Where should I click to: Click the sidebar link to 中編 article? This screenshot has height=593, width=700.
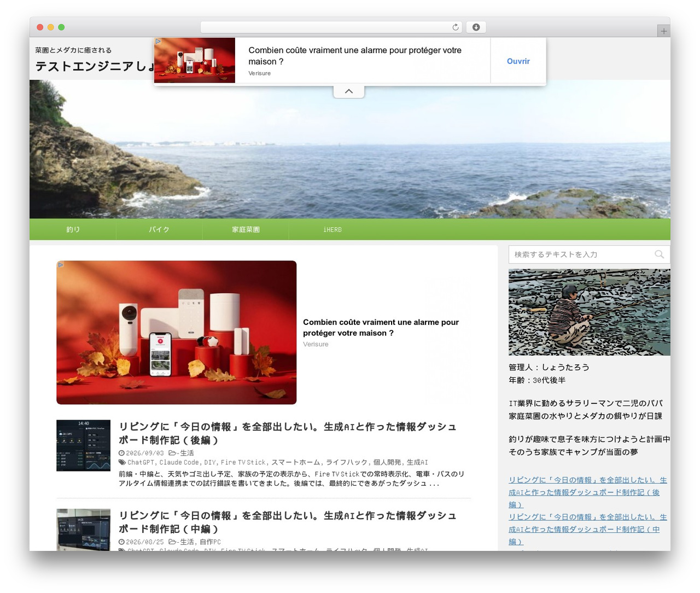[587, 529]
